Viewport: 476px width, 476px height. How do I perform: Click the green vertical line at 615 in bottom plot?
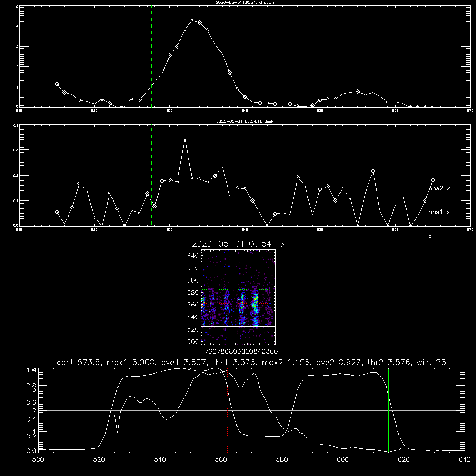tap(388, 410)
